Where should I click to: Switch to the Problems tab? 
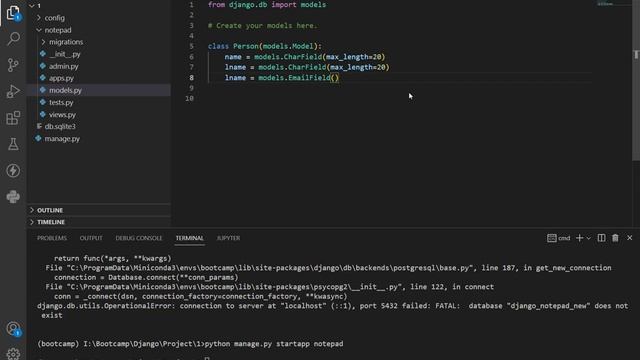(x=52, y=238)
